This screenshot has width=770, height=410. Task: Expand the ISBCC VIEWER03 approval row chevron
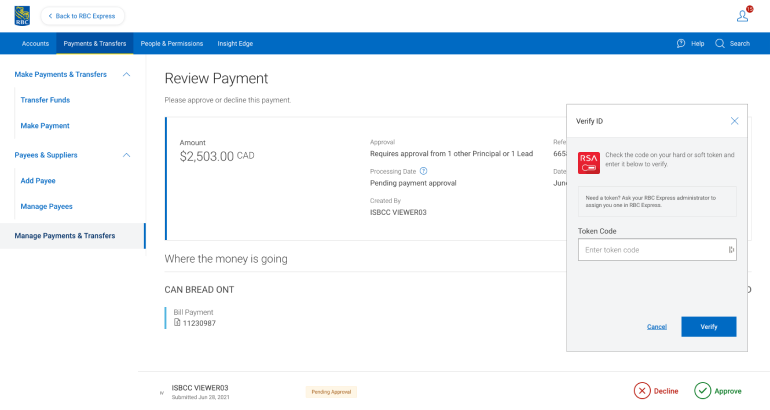162,393
